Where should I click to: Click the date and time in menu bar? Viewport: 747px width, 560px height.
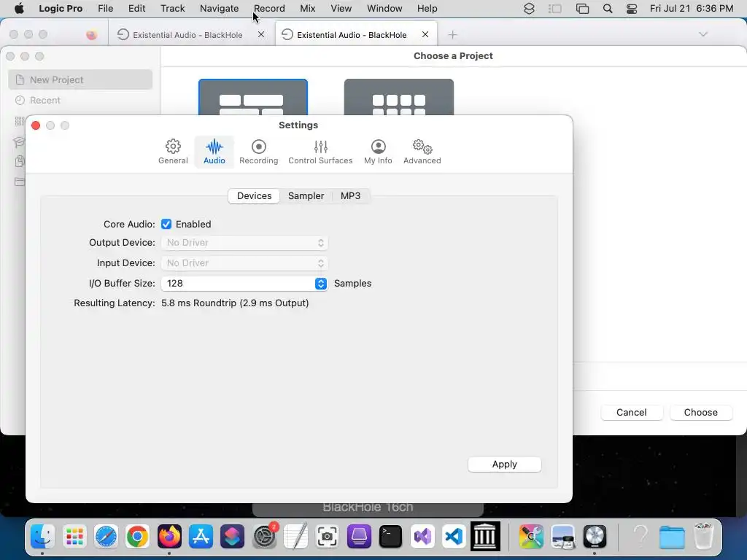click(692, 9)
